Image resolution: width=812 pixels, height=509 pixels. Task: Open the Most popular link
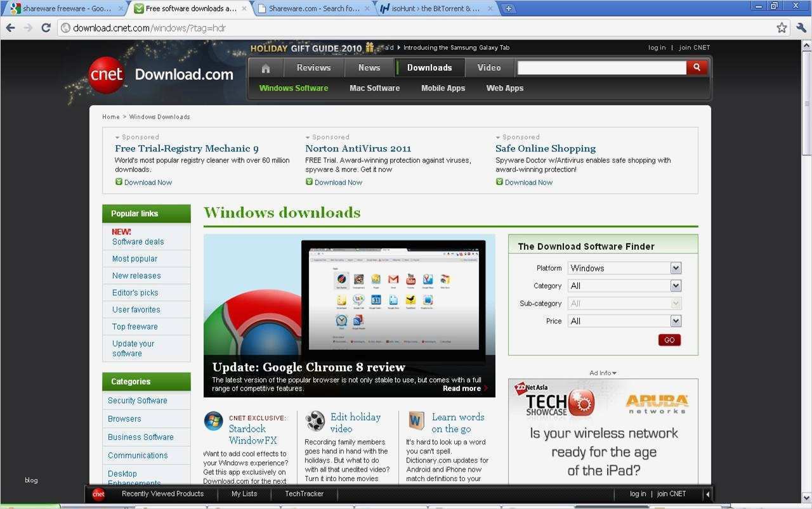pyautogui.click(x=134, y=259)
